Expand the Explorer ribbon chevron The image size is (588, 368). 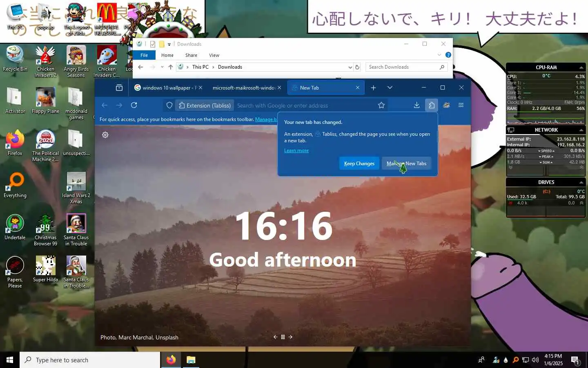click(439, 55)
